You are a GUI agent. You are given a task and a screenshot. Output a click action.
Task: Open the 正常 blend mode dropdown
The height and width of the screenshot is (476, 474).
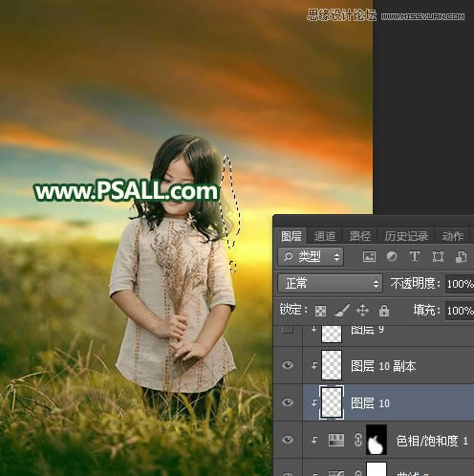pyautogui.click(x=330, y=283)
